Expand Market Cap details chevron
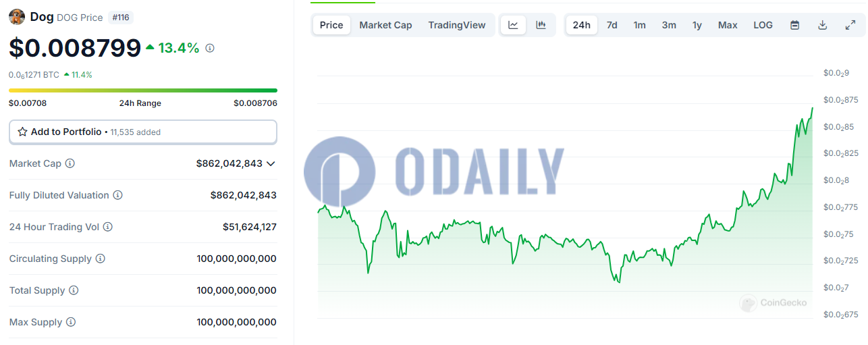This screenshot has width=868, height=345. [x=271, y=163]
